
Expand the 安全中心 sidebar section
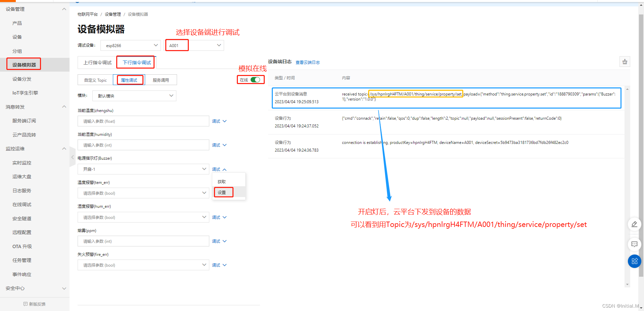pos(64,288)
